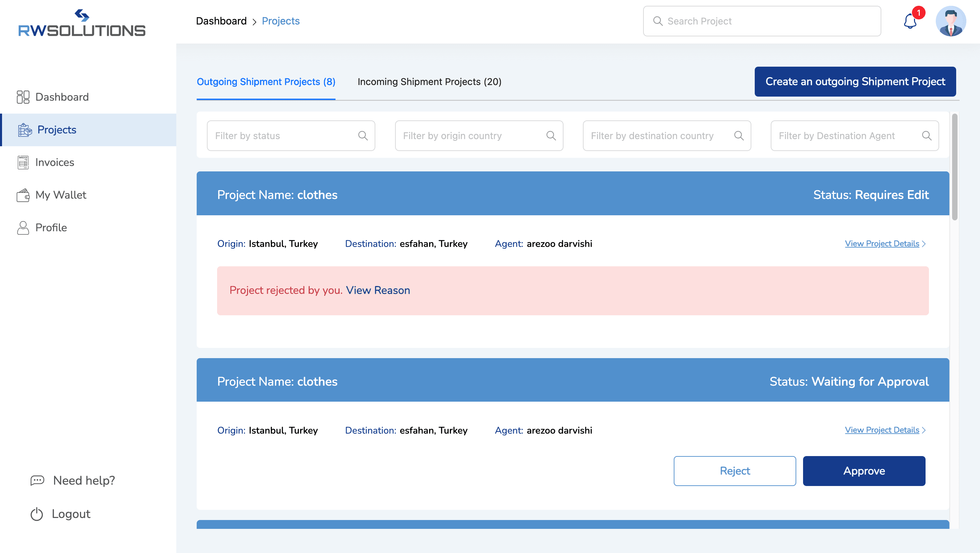
Task: Create an outgoing Shipment Project
Action: click(x=855, y=81)
